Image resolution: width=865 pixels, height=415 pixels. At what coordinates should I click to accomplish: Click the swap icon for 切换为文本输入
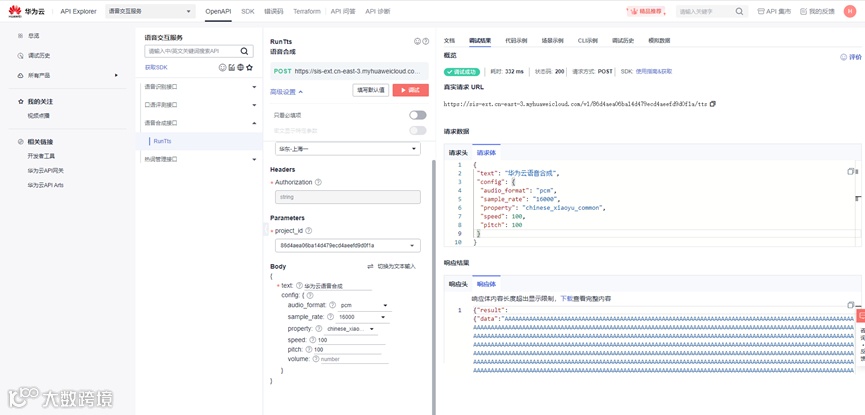coord(371,267)
